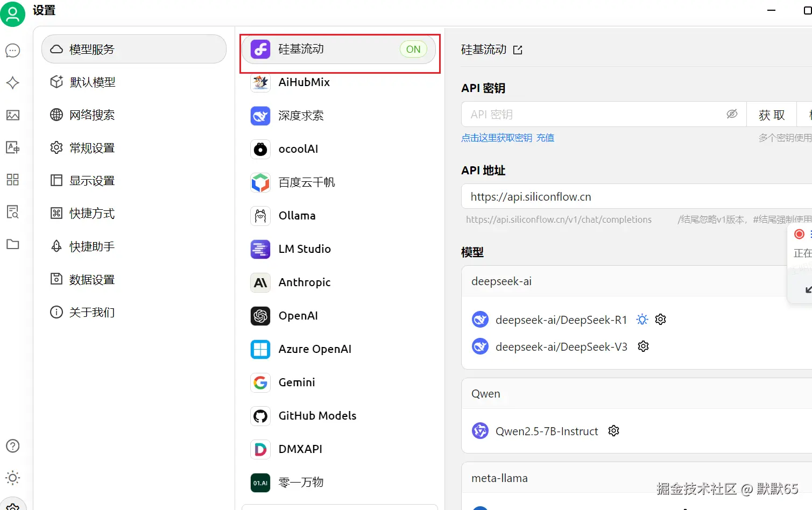
Task: Collapse the meta-llama model group header
Action: pyautogui.click(x=637, y=478)
